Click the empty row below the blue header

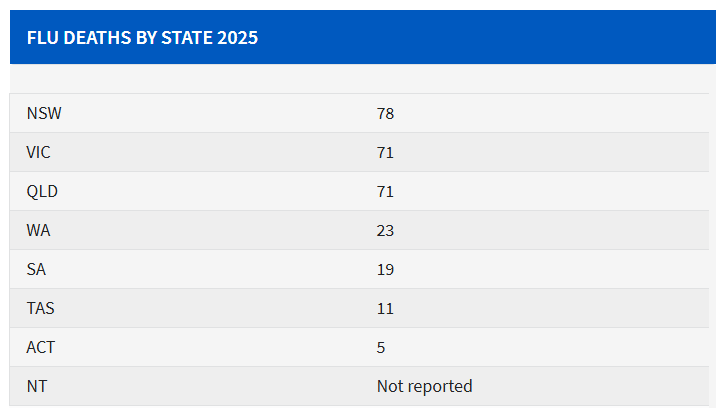(366, 79)
